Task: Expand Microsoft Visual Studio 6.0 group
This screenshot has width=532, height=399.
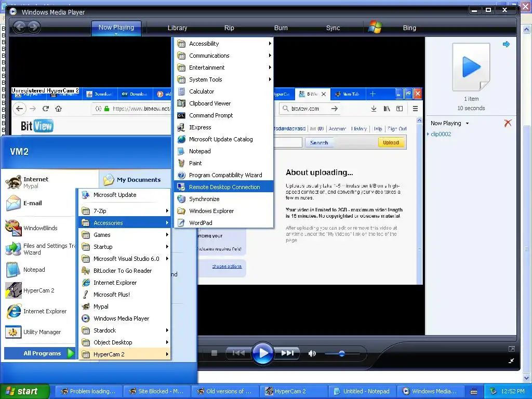Action: tap(125, 259)
